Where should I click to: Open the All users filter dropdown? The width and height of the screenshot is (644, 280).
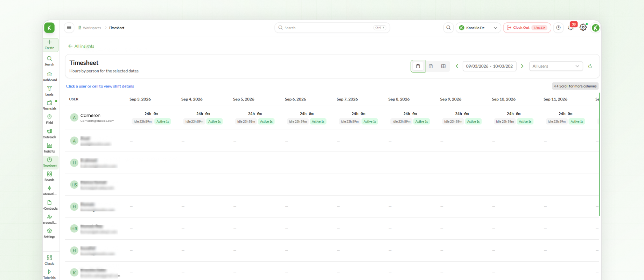(x=556, y=66)
